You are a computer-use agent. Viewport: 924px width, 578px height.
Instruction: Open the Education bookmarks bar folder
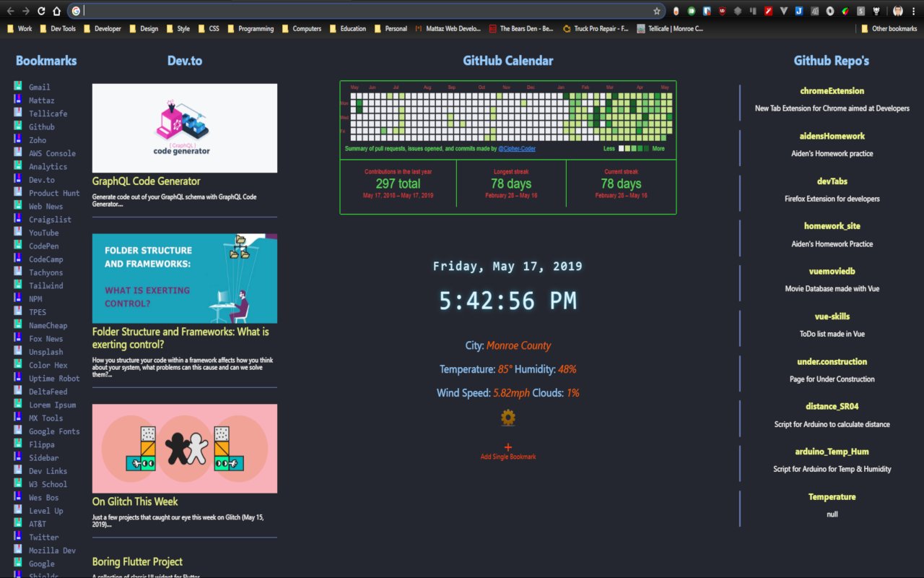348,29
